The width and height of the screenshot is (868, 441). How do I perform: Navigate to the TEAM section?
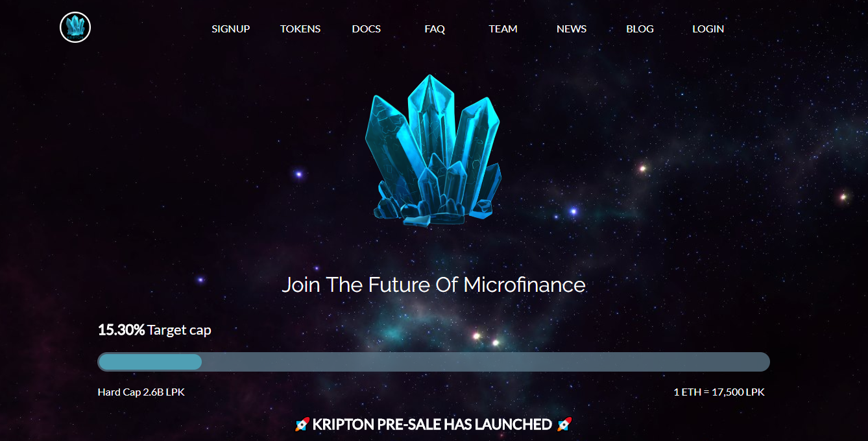tap(503, 29)
